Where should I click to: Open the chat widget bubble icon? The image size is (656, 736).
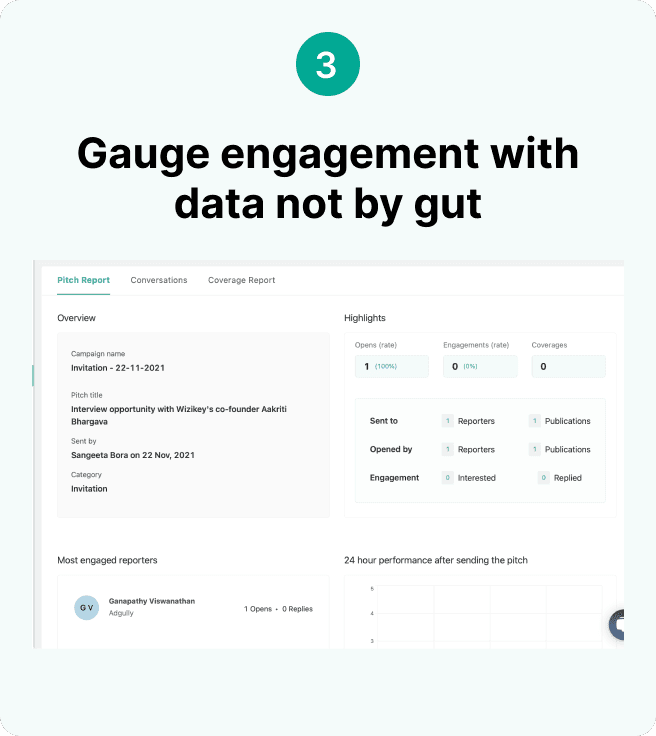click(620, 625)
